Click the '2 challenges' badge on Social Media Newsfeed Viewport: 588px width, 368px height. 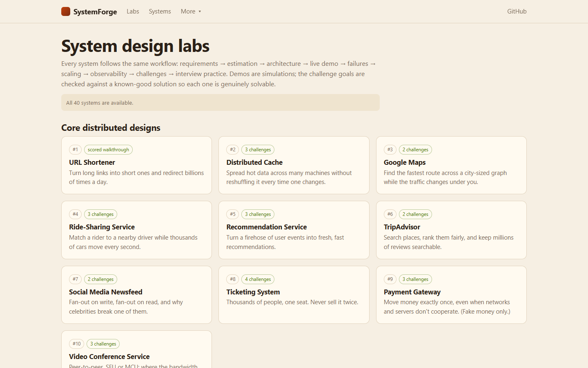(x=100, y=279)
